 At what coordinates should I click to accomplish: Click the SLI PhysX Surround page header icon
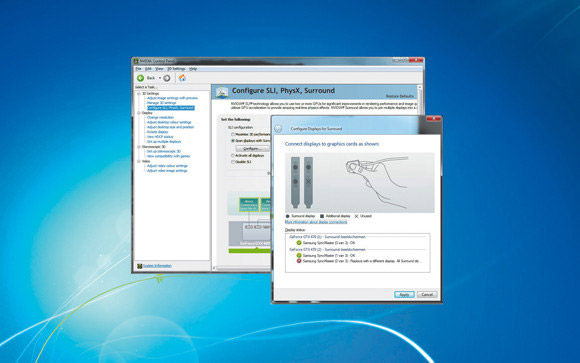222,92
